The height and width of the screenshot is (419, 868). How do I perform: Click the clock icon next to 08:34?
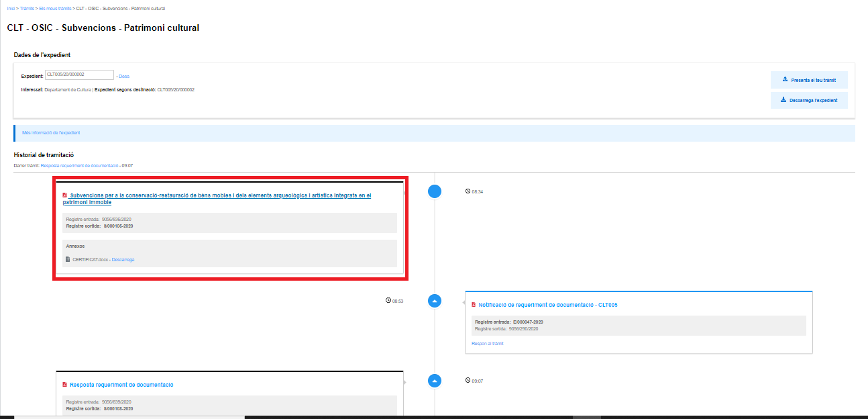tap(468, 191)
